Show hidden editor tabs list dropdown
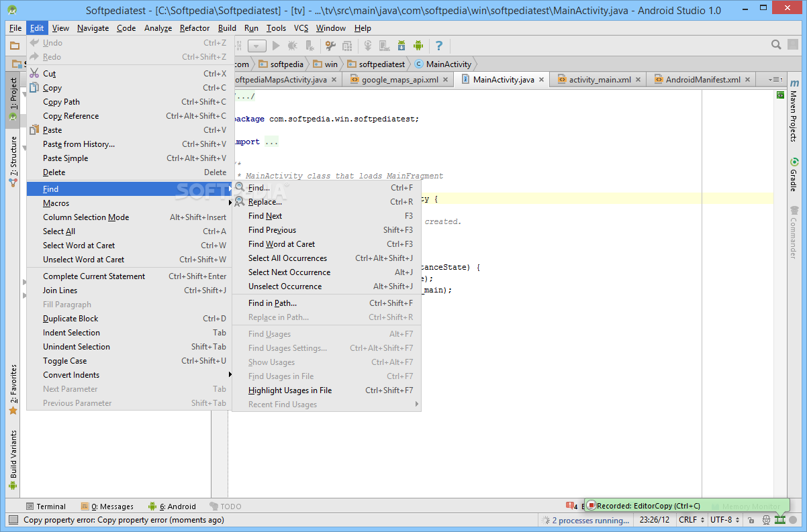This screenshot has width=807, height=532. pos(774,79)
